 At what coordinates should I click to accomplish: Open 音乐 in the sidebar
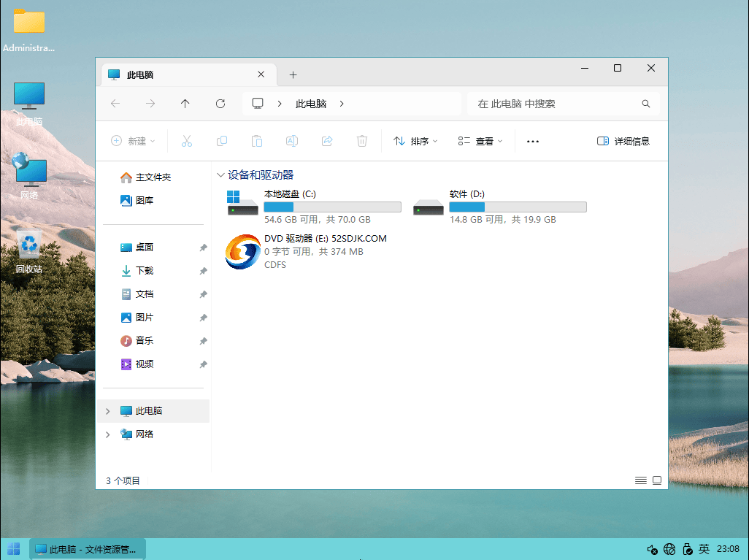pyautogui.click(x=137, y=341)
